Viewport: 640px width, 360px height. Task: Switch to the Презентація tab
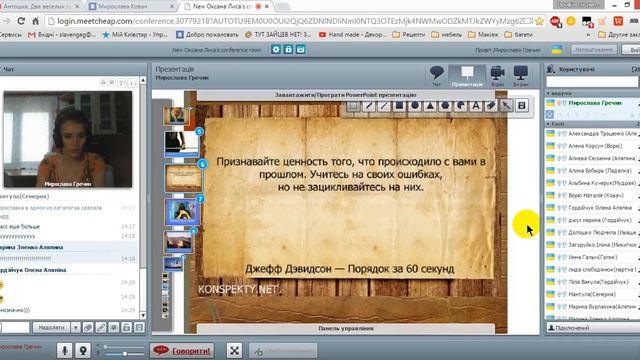click(x=467, y=76)
